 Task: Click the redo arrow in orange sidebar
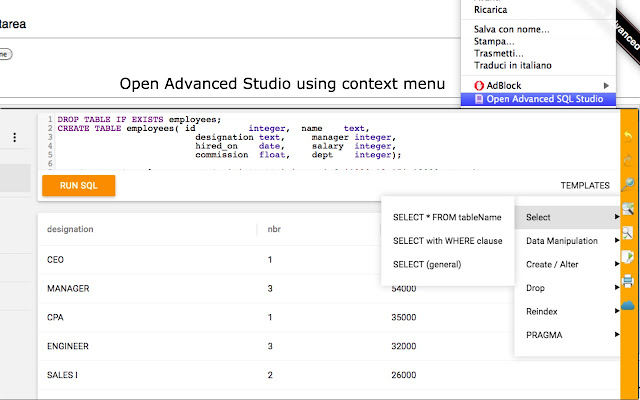pyautogui.click(x=628, y=160)
